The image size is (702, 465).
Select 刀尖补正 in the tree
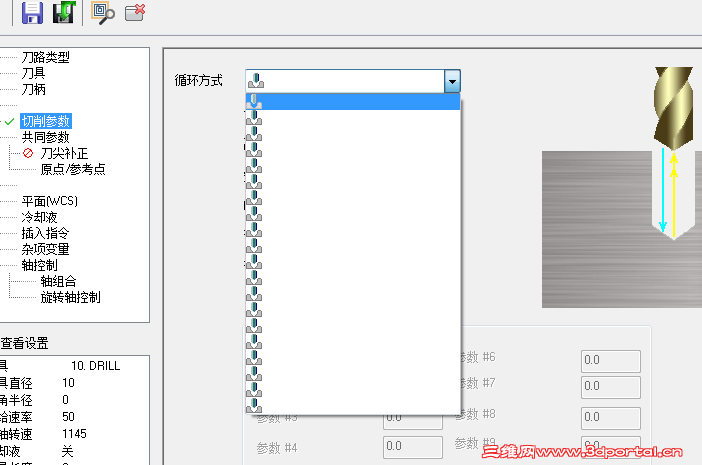(x=64, y=154)
